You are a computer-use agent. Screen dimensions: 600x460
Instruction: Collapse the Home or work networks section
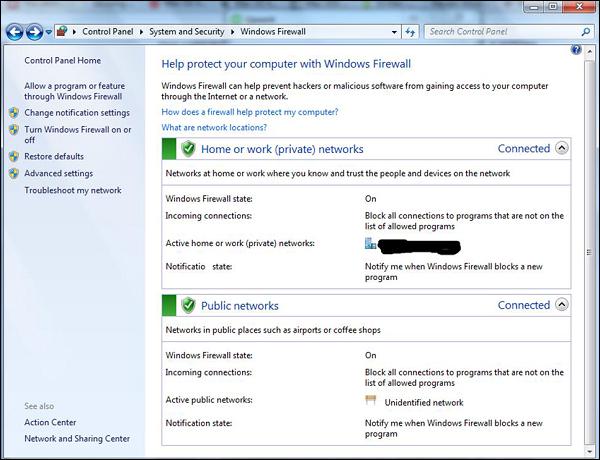561,148
